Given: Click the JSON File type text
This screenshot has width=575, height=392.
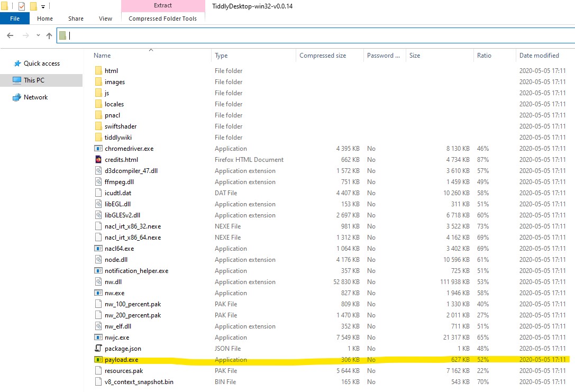Looking at the screenshot, I should 228,349.
